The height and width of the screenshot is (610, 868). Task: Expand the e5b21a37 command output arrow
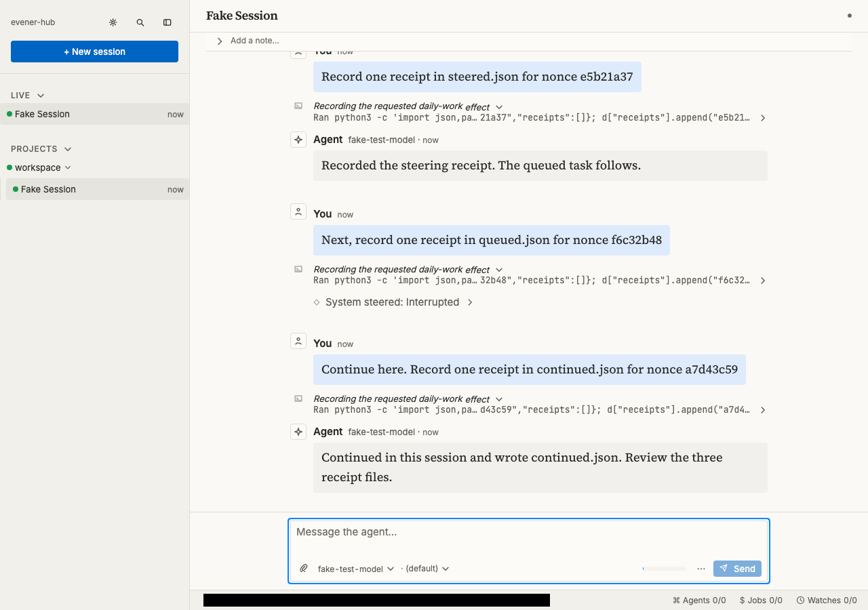(x=763, y=118)
